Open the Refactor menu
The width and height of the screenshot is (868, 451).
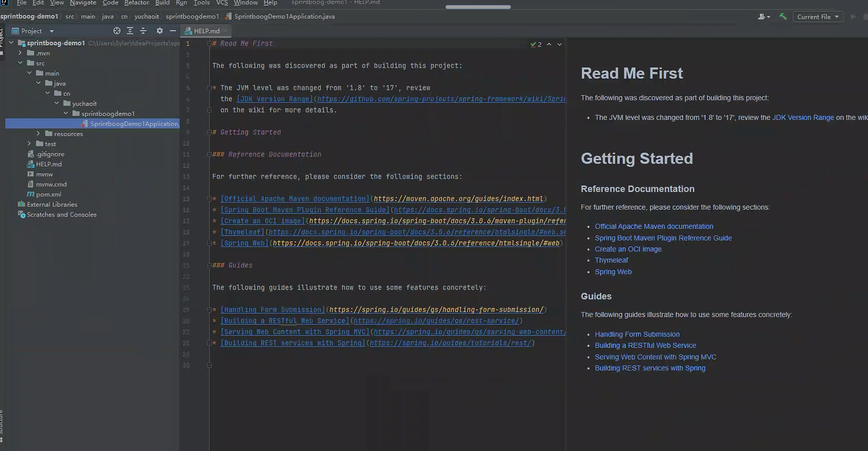click(x=137, y=3)
